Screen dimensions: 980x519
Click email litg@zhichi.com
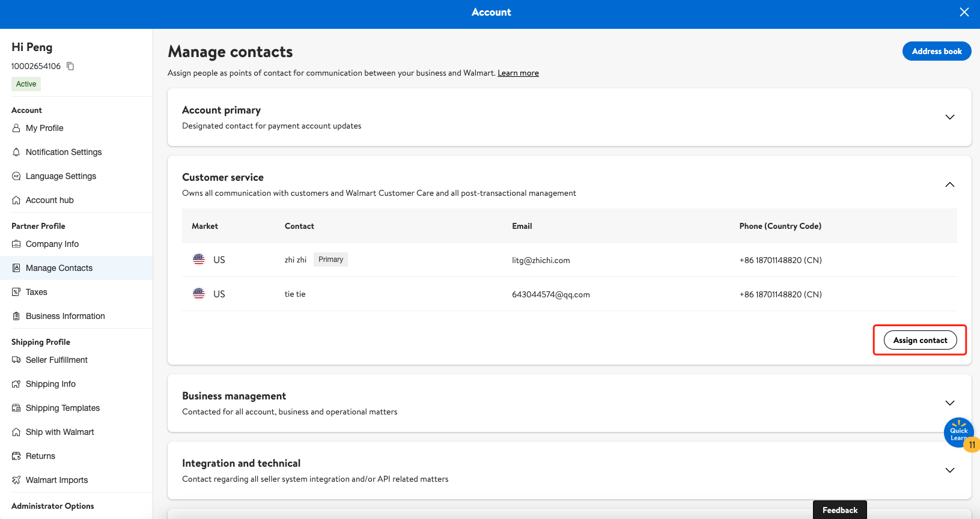tap(541, 260)
